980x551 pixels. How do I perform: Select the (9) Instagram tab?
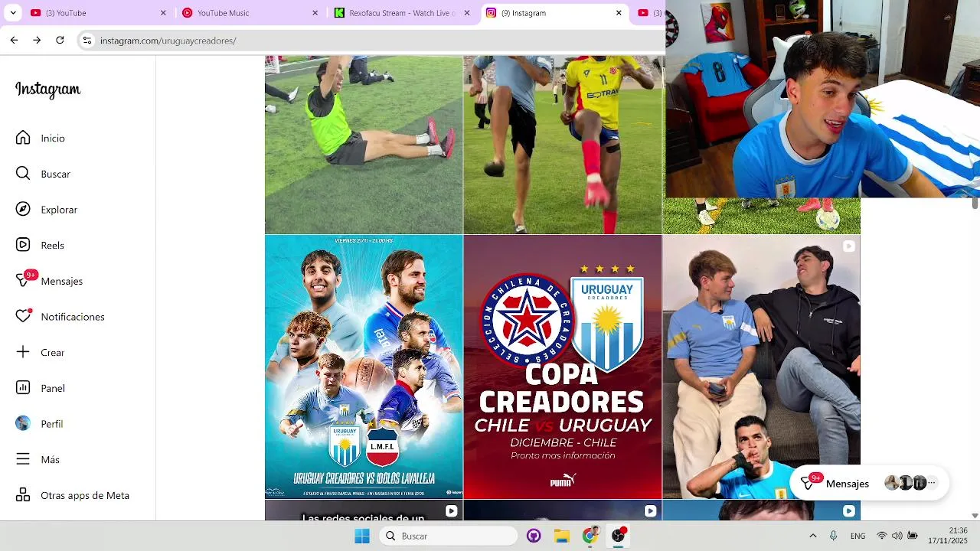[x=554, y=13]
